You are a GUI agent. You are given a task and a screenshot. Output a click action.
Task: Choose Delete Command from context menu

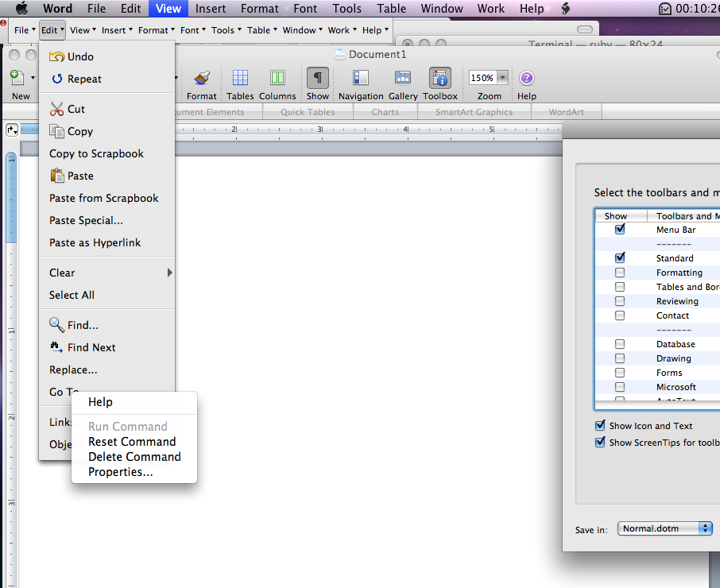134,457
